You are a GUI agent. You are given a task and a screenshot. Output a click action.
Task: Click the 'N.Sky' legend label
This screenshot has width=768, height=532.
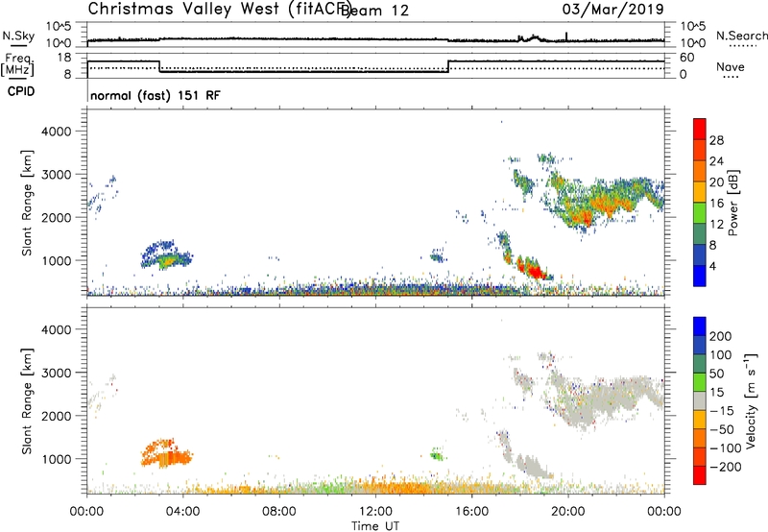18,36
